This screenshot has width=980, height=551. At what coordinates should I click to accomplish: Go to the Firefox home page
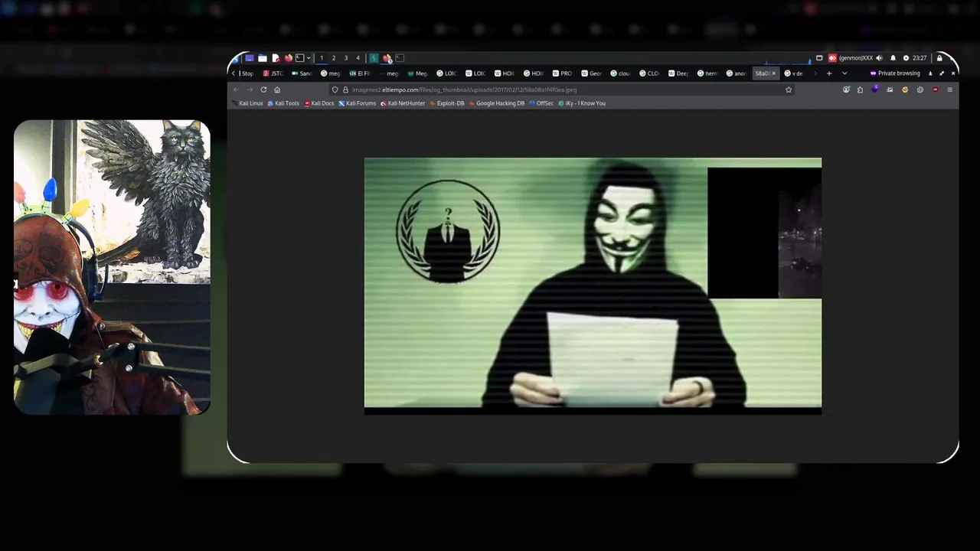[277, 90]
